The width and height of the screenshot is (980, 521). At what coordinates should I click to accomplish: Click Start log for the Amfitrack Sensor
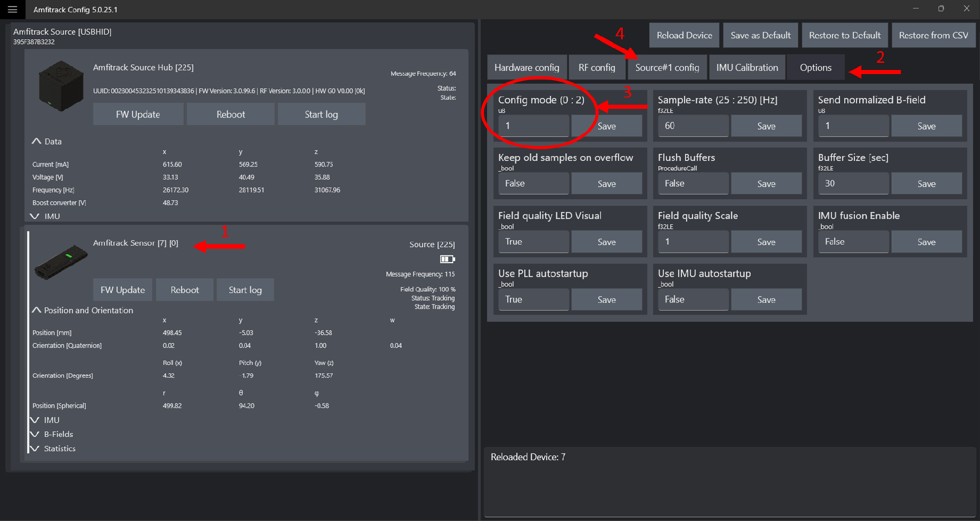coord(245,290)
